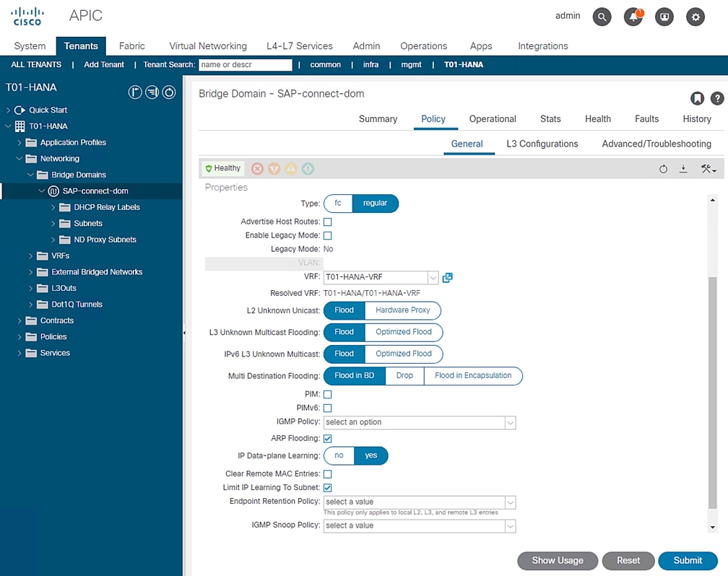
Task: Click the Show Usage button
Action: pos(557,561)
